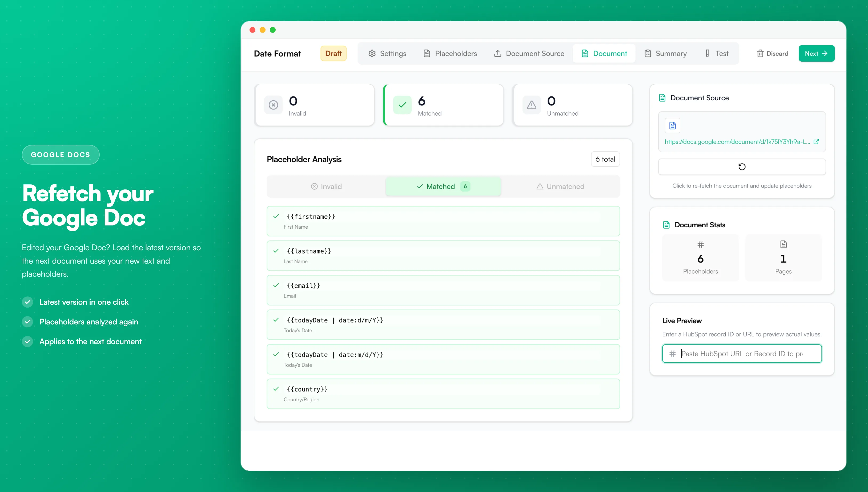Click the trash icon on Discard
Viewport: 868px width, 492px height.
pos(760,53)
